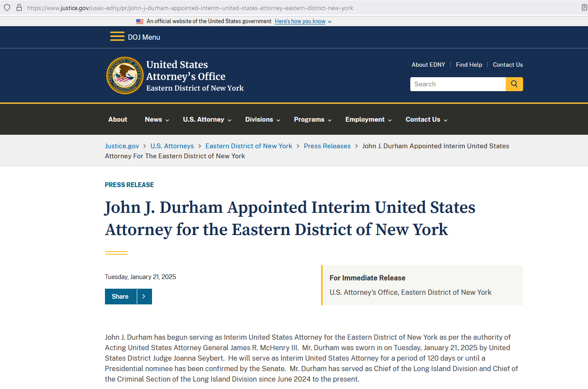Click the Share arrow chevron icon
The height and width of the screenshot is (389, 588).
(144, 297)
